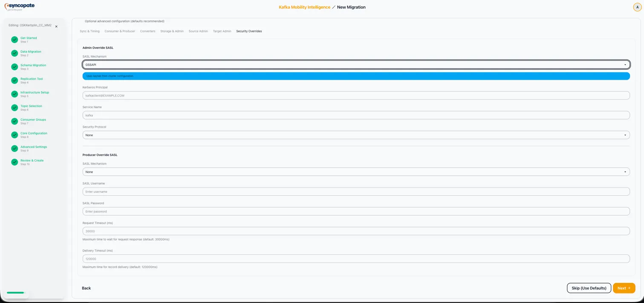
Task: Click the Review & Create checkmark icon
Action: tap(14, 162)
